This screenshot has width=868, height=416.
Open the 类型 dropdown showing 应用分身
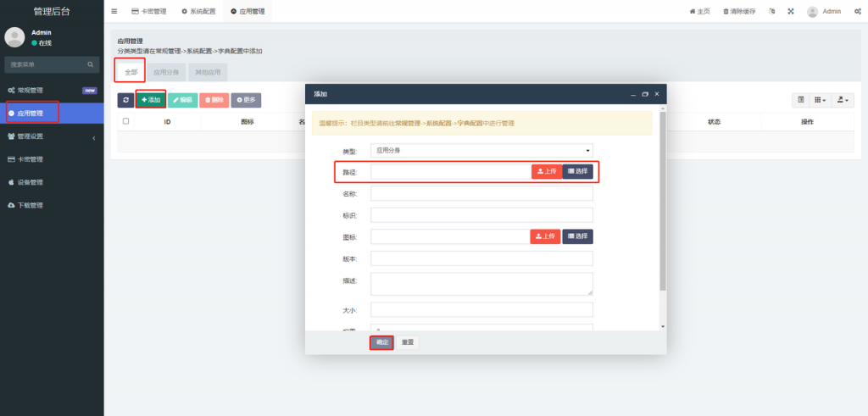click(481, 150)
